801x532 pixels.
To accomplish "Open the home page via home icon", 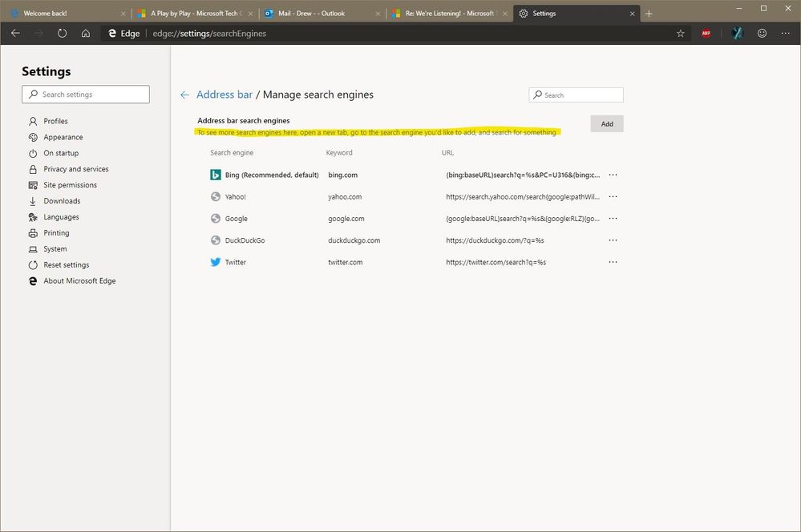I will [x=86, y=33].
